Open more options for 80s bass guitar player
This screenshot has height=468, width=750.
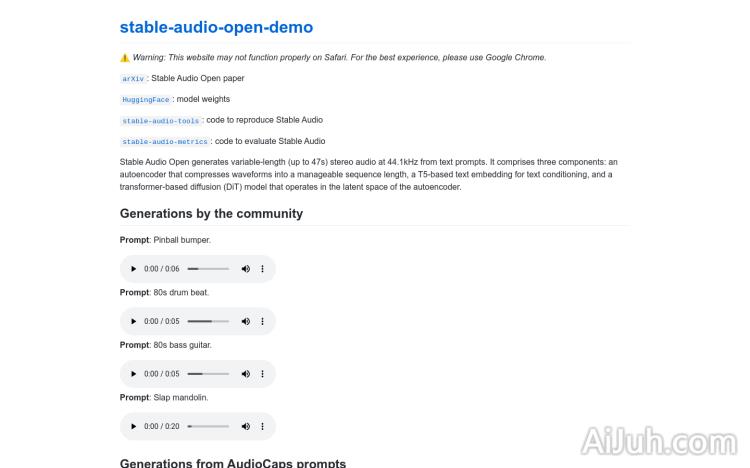point(262,374)
